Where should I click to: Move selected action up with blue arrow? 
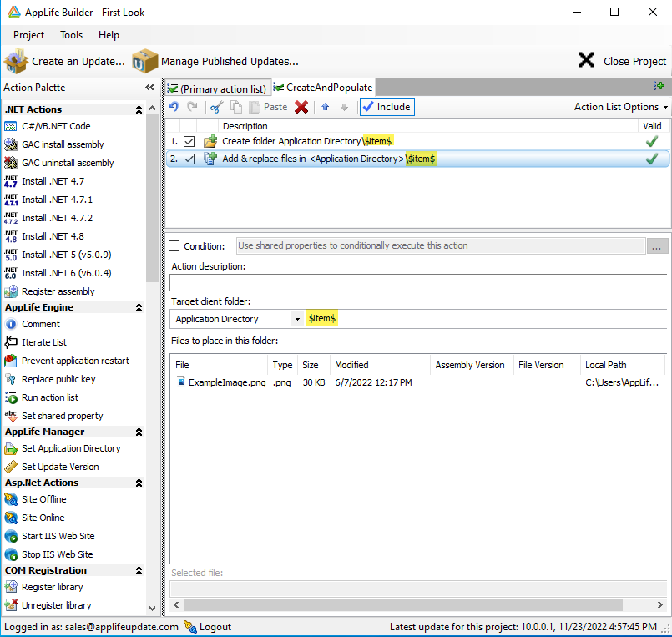(x=326, y=107)
